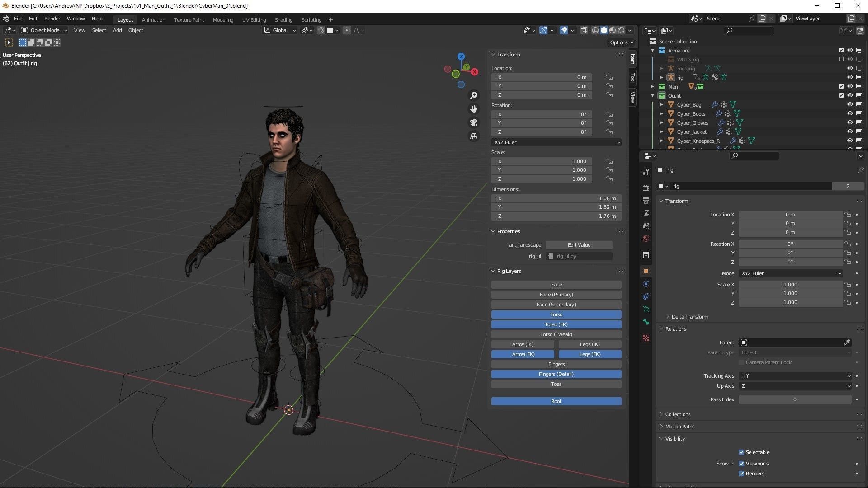Open the Render menu
The image size is (868, 488).
(52, 19)
